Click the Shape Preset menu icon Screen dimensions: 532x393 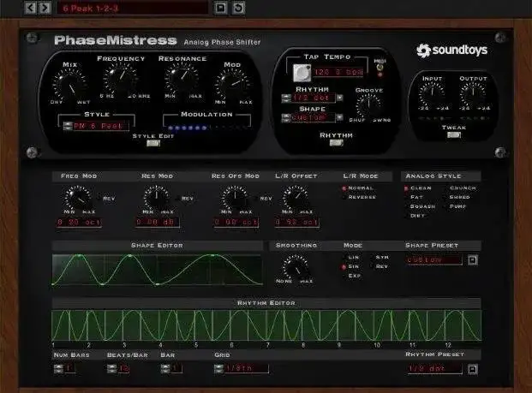tap(472, 259)
